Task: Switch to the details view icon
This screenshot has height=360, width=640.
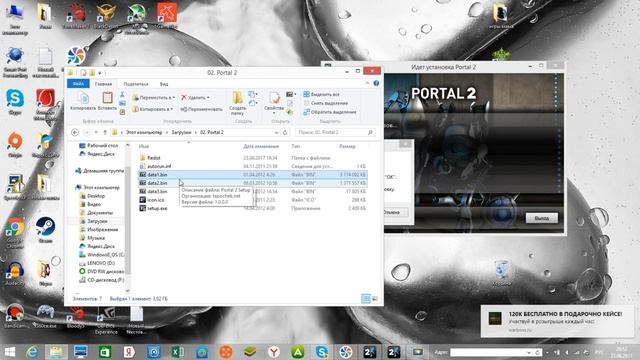Action: click(x=366, y=299)
